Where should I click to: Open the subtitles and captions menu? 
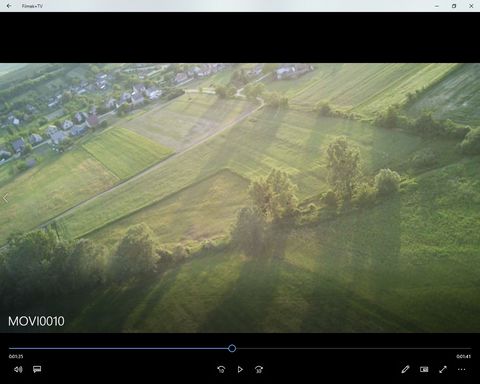click(x=37, y=369)
